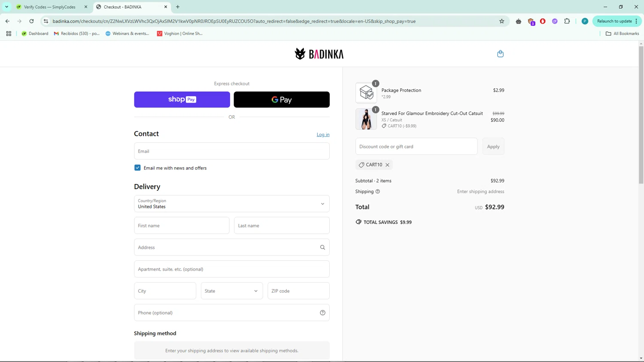Close the Checkout - BADINKA tab
The image size is (644, 362).
tap(166, 7)
